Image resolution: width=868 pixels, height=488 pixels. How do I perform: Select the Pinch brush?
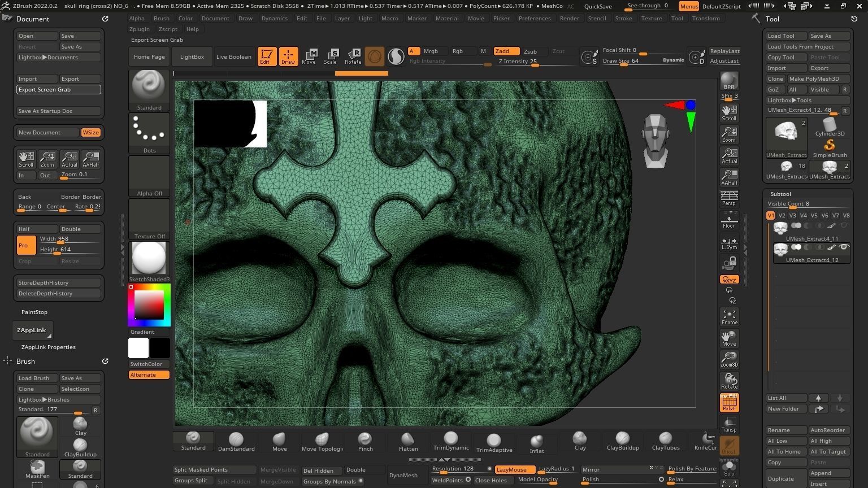click(365, 442)
